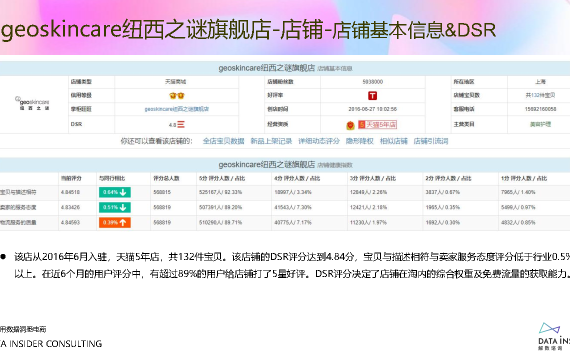
Task: Click the 天猫商城 shop type value
Action: pyautogui.click(x=176, y=82)
